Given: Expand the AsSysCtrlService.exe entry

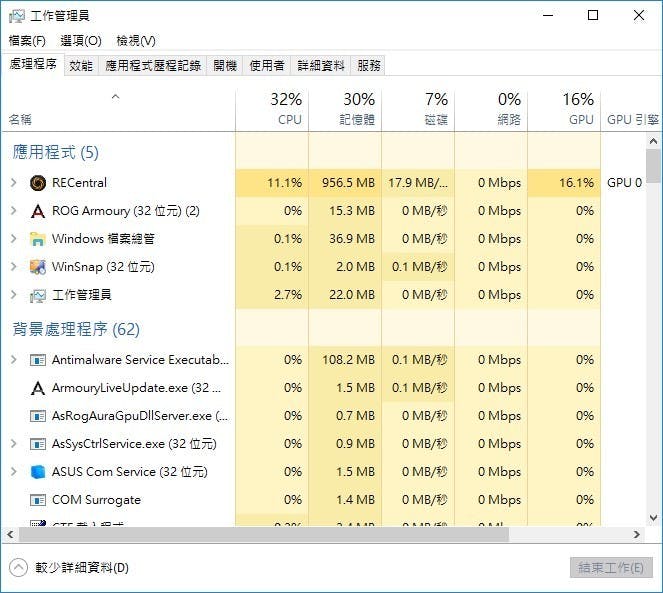Looking at the screenshot, I should pos(14,444).
